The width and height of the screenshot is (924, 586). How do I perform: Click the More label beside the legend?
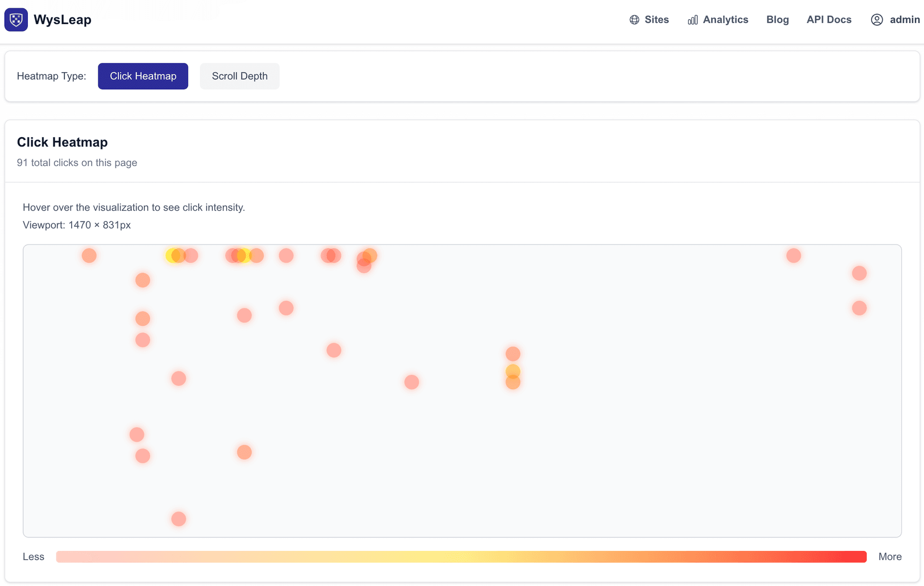click(x=889, y=557)
